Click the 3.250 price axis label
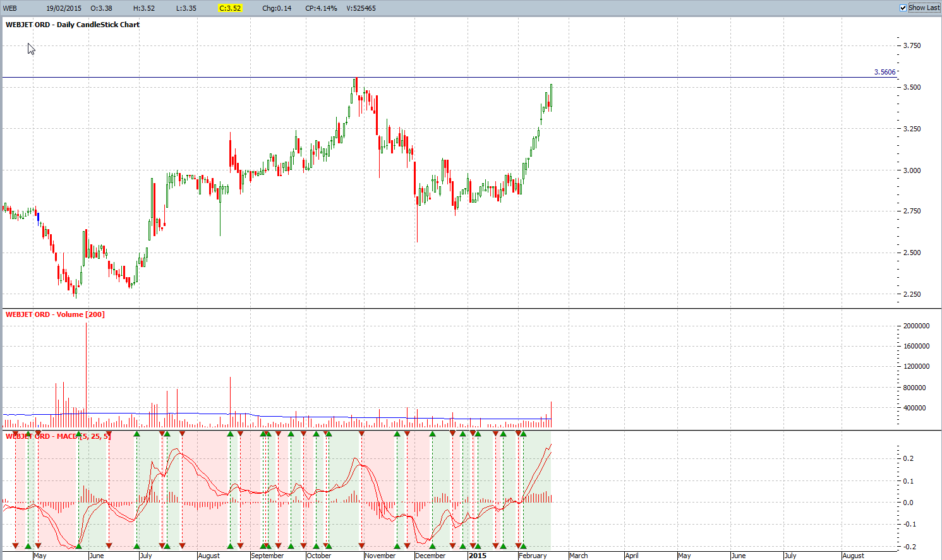 912,129
